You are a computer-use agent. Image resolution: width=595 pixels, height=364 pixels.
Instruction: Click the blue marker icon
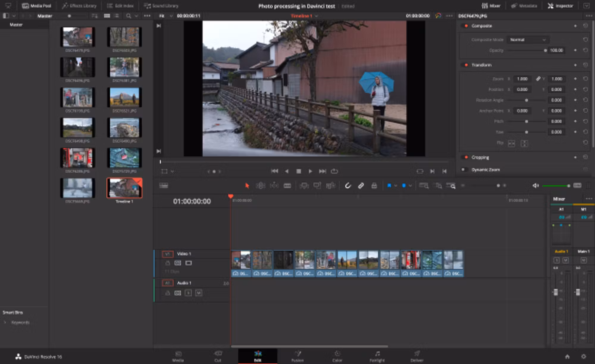click(404, 186)
